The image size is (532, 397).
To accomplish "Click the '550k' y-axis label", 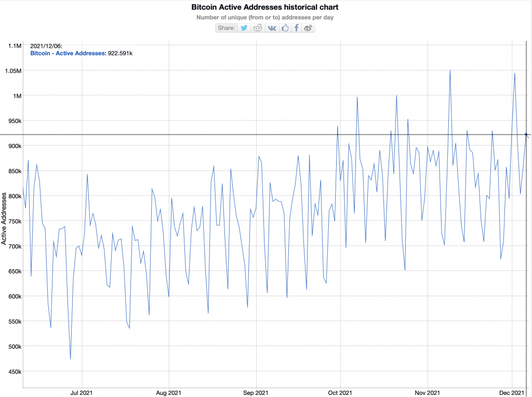I will (14, 322).
